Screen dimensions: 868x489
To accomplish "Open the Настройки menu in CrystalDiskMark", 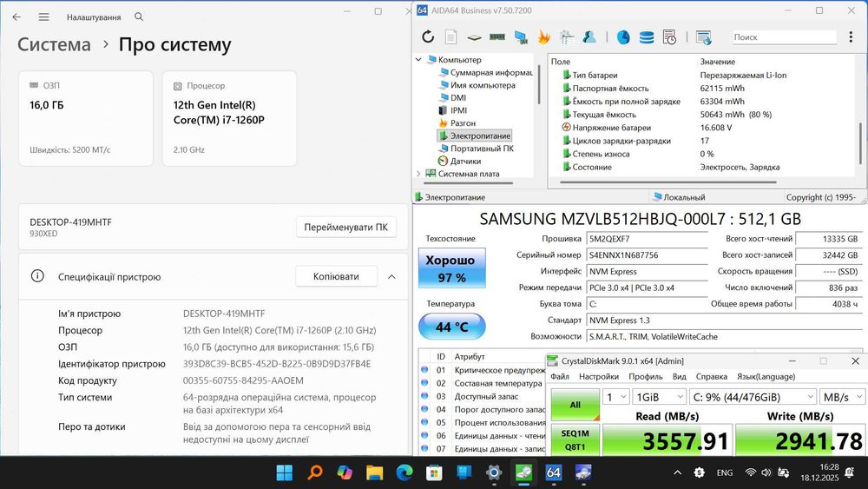I will 599,377.
